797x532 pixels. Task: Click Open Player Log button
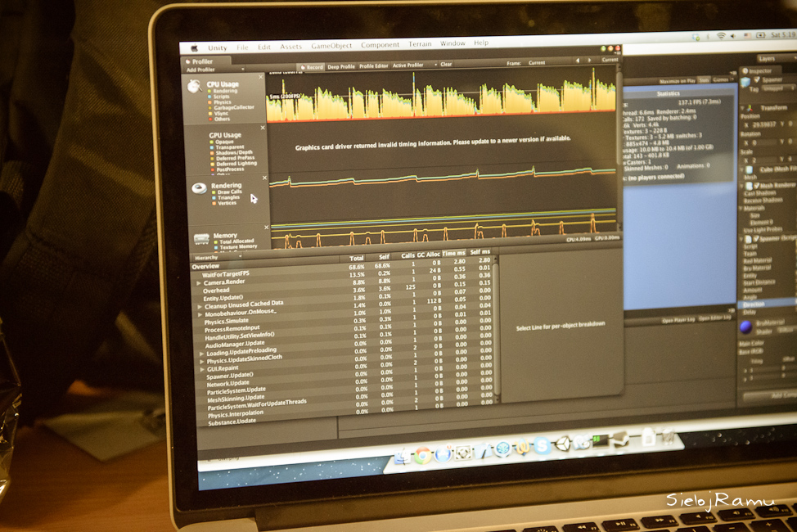click(678, 320)
